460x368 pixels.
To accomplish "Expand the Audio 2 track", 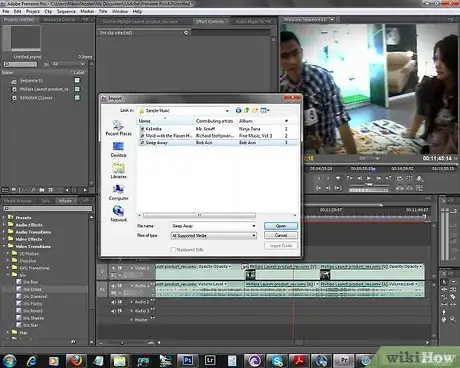I will click(132, 302).
